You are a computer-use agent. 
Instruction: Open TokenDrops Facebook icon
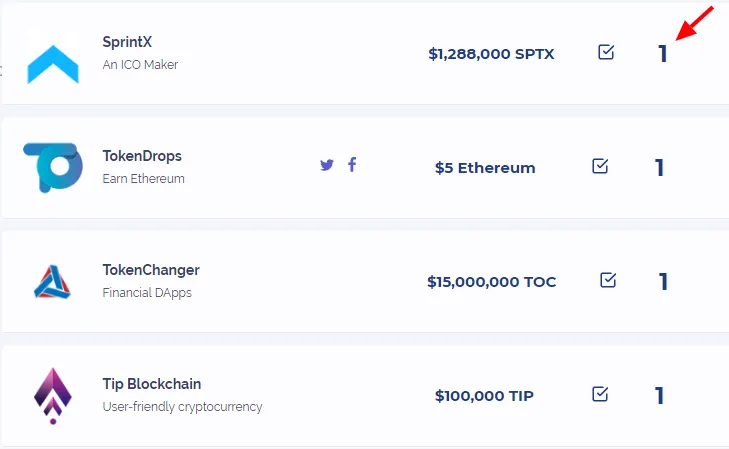[x=352, y=164]
